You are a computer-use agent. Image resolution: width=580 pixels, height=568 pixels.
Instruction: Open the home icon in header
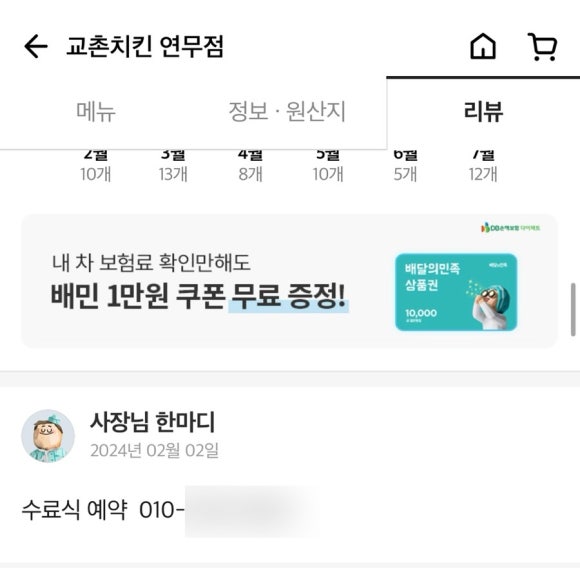coord(483,46)
